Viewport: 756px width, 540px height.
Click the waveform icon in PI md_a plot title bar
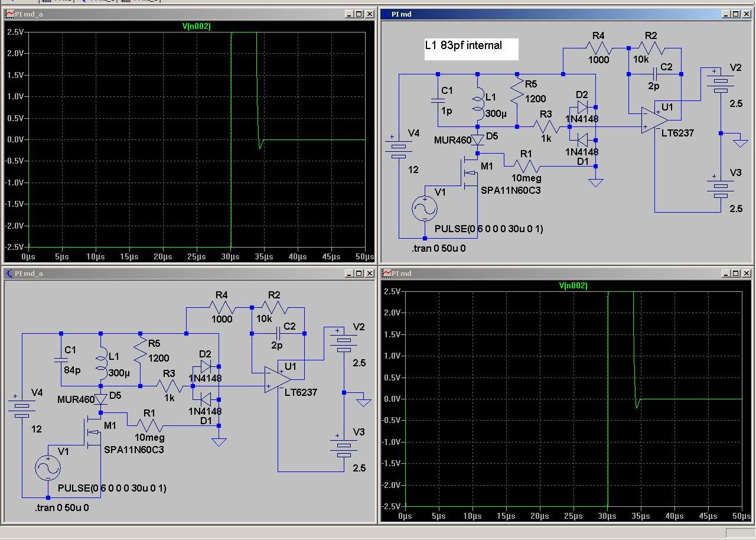pos(10,14)
